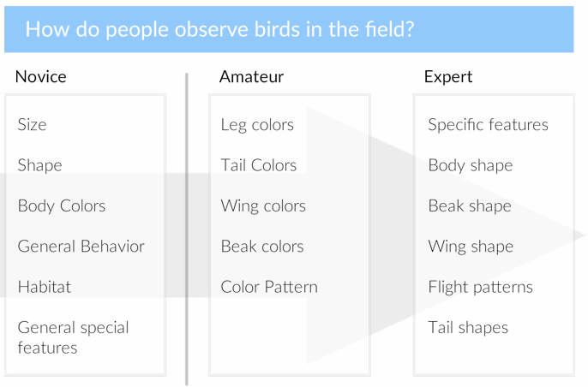This screenshot has height=387, width=588.
Task: Select Tail Colors in Amateur list
Action: [259, 165]
